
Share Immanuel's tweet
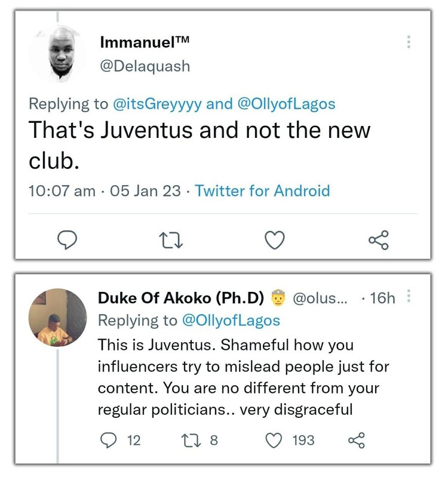coord(379,239)
